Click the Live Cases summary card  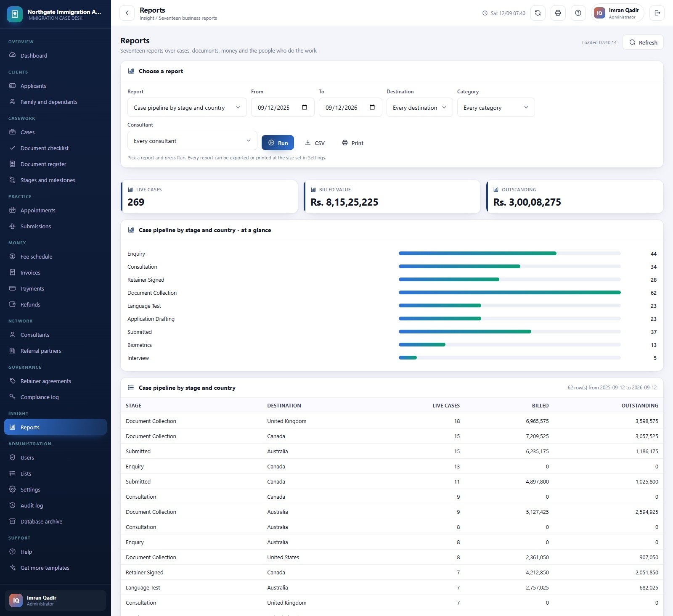[209, 196]
